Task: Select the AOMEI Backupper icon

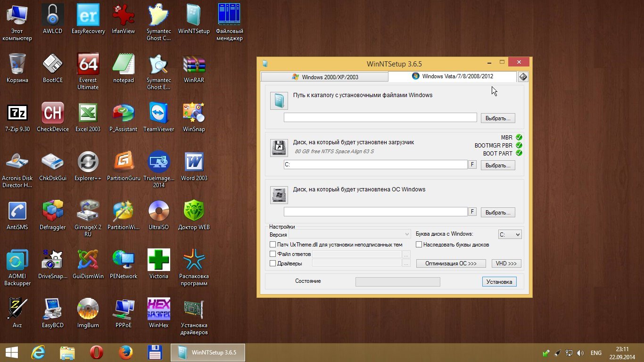Action: [x=17, y=268]
